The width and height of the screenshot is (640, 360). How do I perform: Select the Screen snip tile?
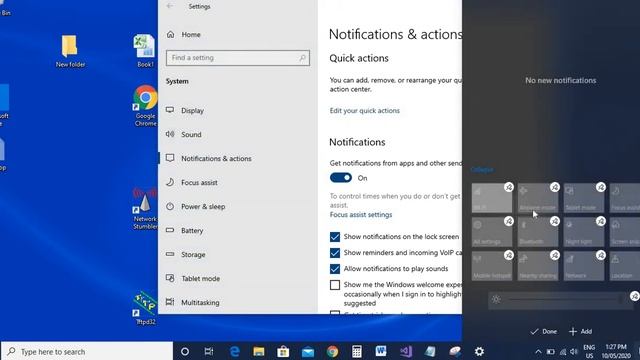point(625,232)
